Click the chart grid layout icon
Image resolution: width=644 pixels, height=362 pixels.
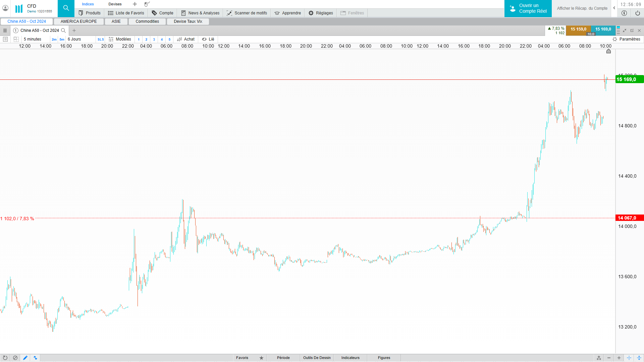[16, 39]
